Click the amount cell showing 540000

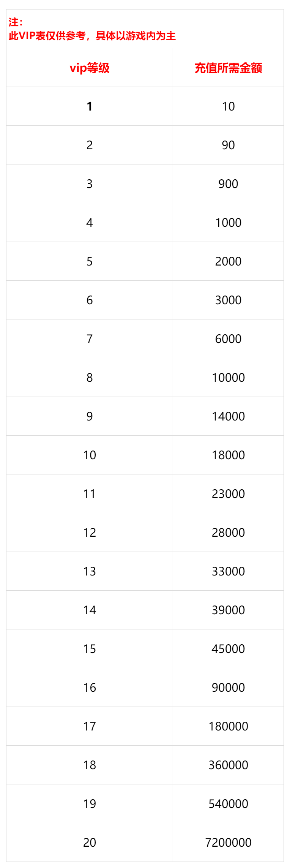tap(228, 804)
